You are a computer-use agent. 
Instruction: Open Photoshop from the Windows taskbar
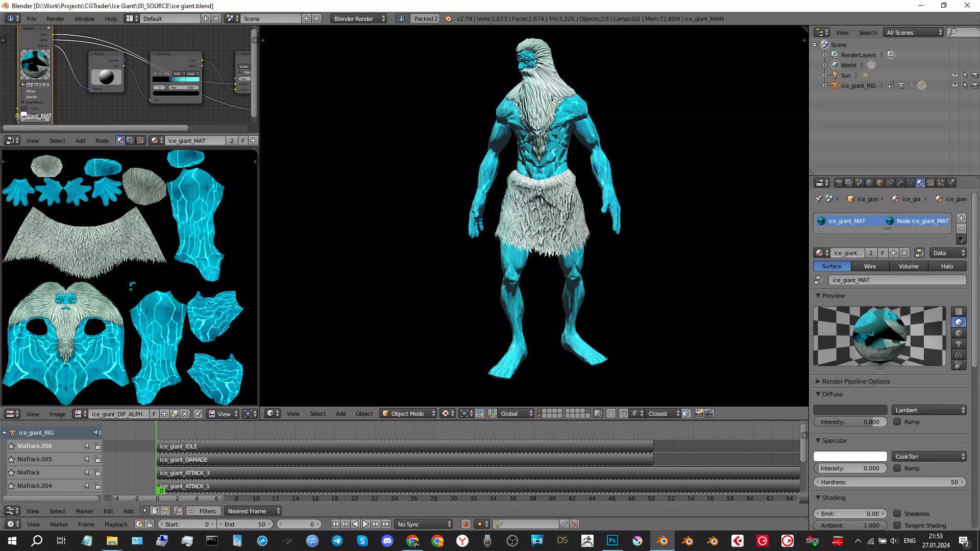coord(612,541)
